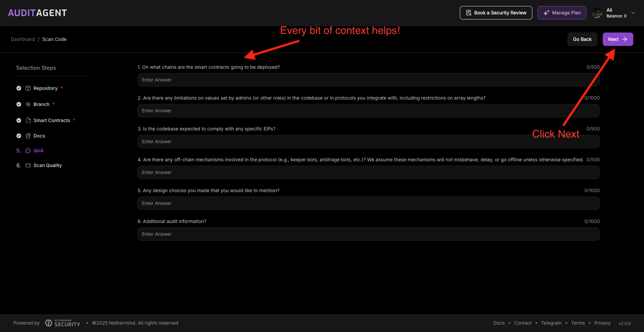Expand the user account dropdown chevron
Viewport: 644px width, 332px height.
pyautogui.click(x=633, y=13)
